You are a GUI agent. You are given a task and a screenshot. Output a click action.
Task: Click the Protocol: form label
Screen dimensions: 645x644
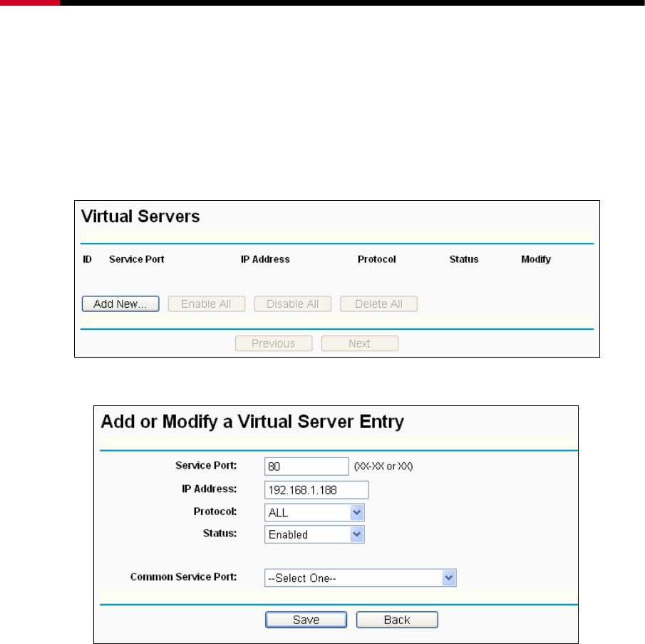point(215,511)
